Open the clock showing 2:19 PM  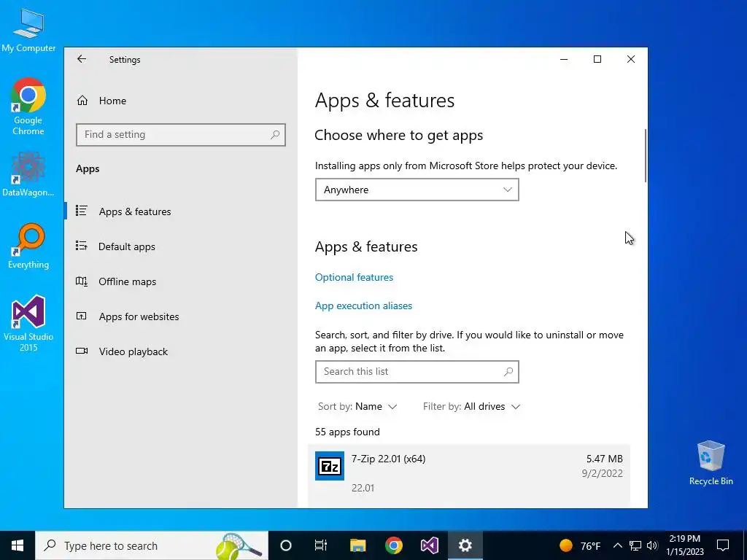tap(685, 545)
